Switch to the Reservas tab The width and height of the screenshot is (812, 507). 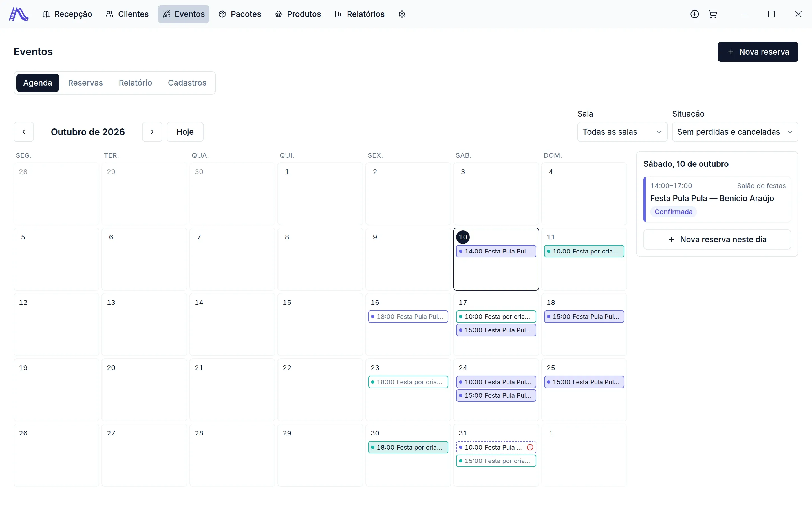tap(85, 83)
